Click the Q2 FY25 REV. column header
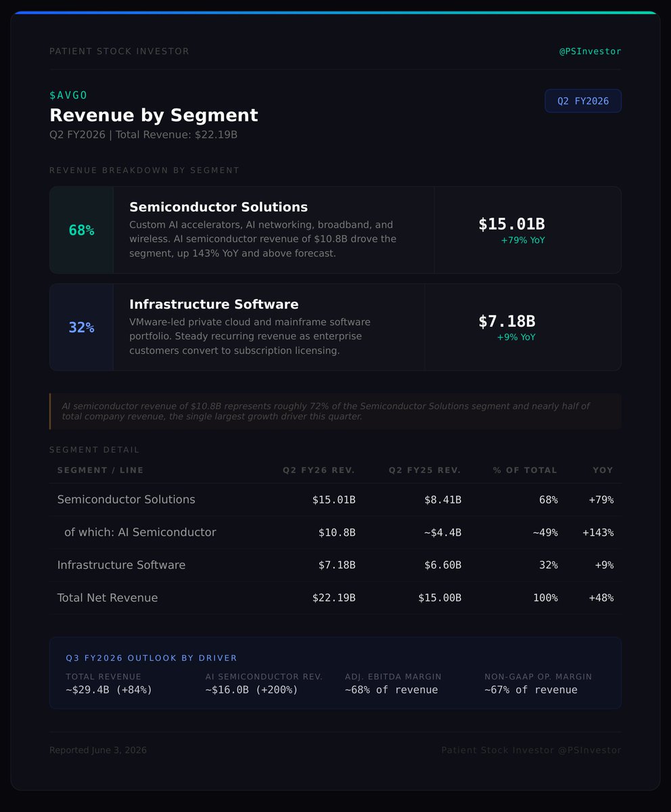Viewport: 671px width, 812px height. (425, 470)
